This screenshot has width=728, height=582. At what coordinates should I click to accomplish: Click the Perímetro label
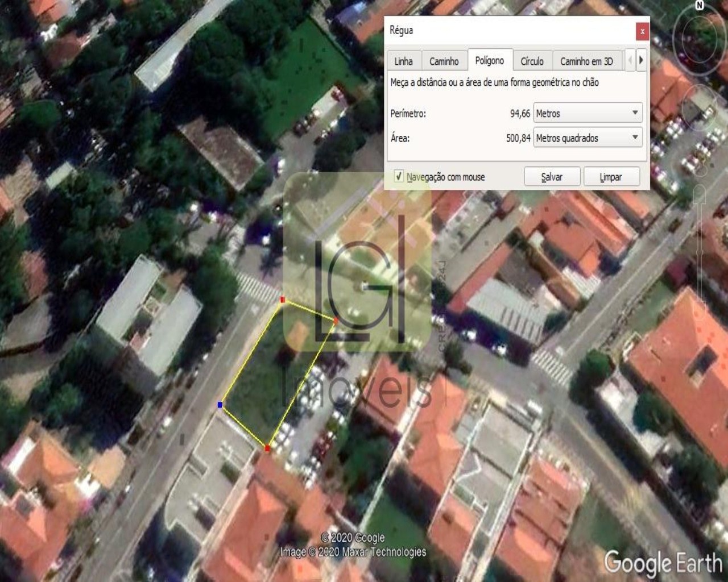408,114
